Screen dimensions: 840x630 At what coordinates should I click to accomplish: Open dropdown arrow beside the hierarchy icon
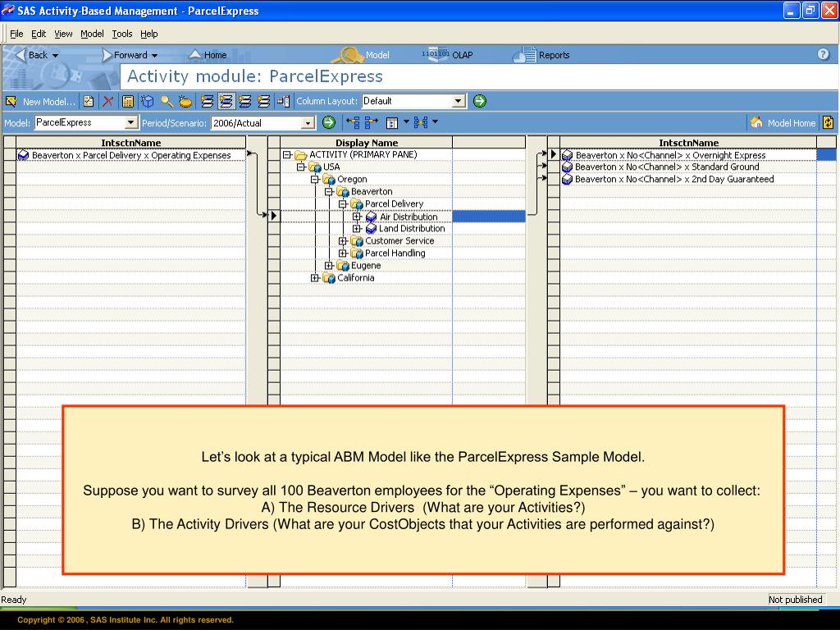coord(435,123)
